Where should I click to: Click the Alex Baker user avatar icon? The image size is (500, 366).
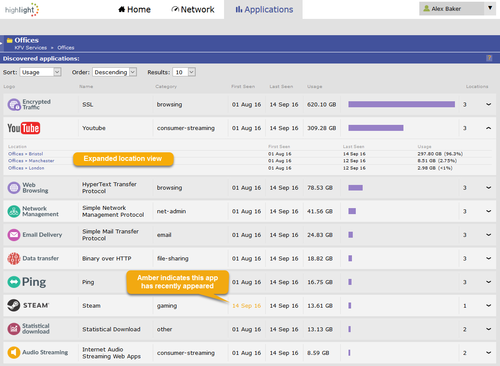pos(426,9)
